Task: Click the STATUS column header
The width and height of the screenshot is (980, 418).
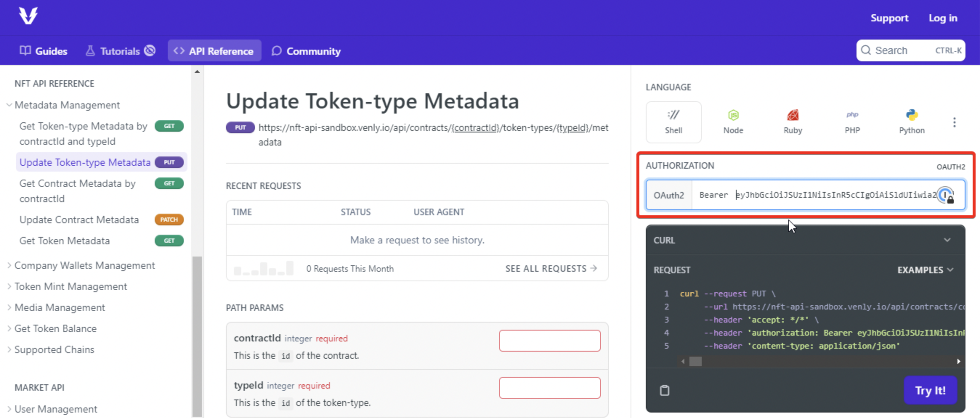Action: pos(355,212)
